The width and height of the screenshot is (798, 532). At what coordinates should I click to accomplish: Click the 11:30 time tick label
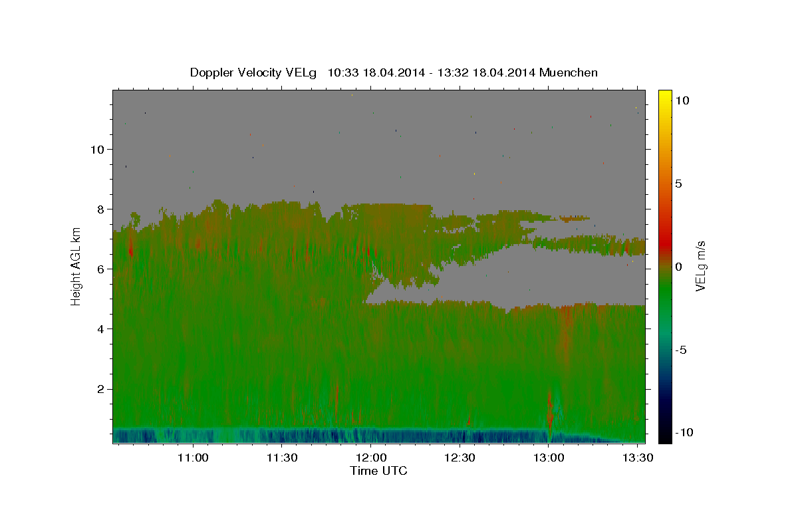[x=281, y=458]
